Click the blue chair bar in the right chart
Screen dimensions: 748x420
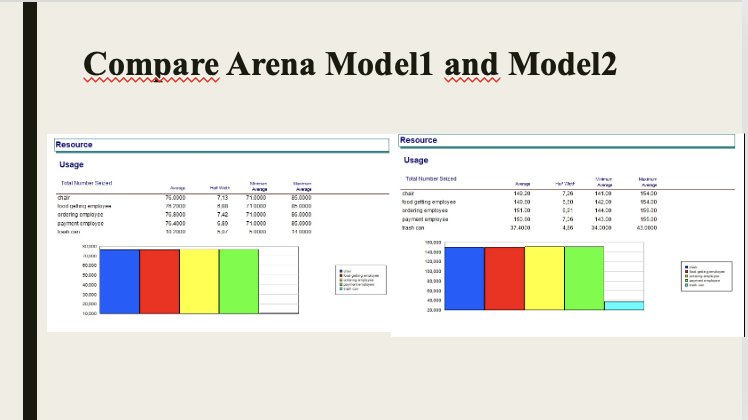click(465, 279)
